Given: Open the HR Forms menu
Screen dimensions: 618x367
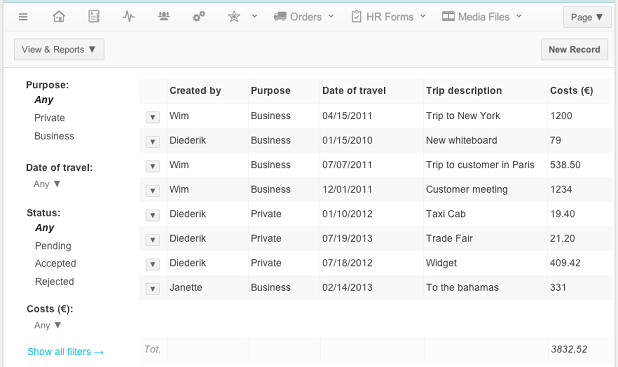Looking at the screenshot, I should [389, 17].
